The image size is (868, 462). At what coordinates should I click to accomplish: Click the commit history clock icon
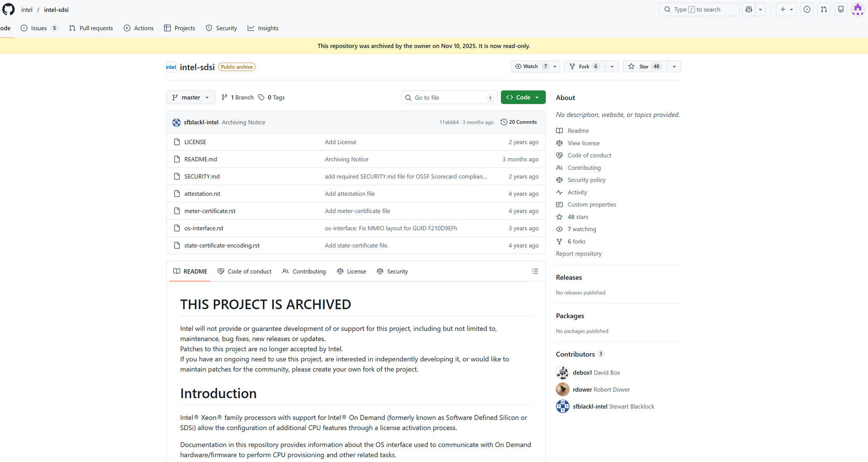pyautogui.click(x=504, y=122)
